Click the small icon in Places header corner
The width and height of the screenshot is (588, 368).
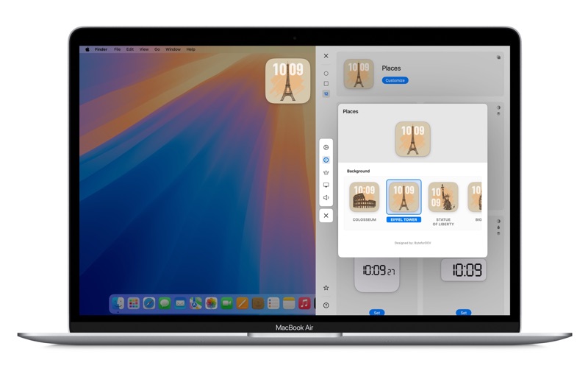point(498,57)
